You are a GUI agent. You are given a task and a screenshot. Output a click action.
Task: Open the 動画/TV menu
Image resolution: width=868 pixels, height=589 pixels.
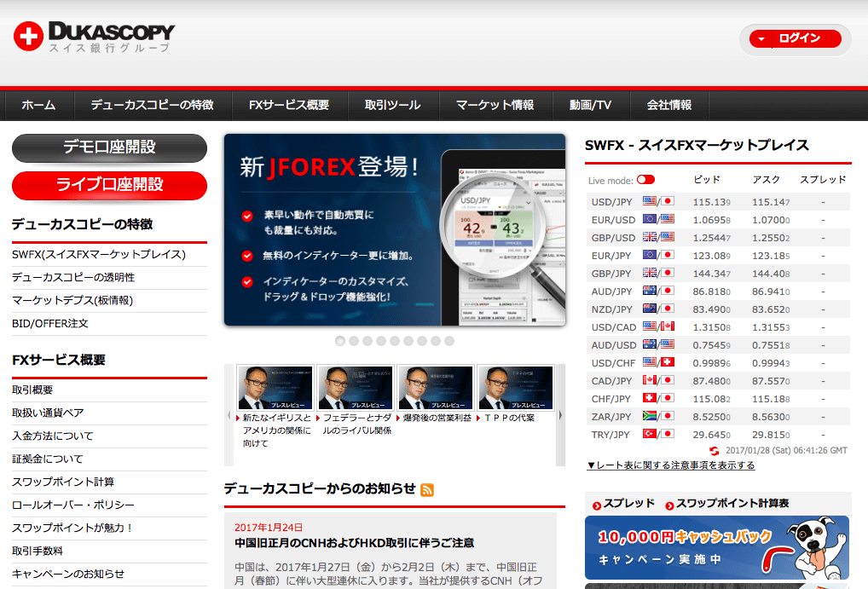pos(590,105)
